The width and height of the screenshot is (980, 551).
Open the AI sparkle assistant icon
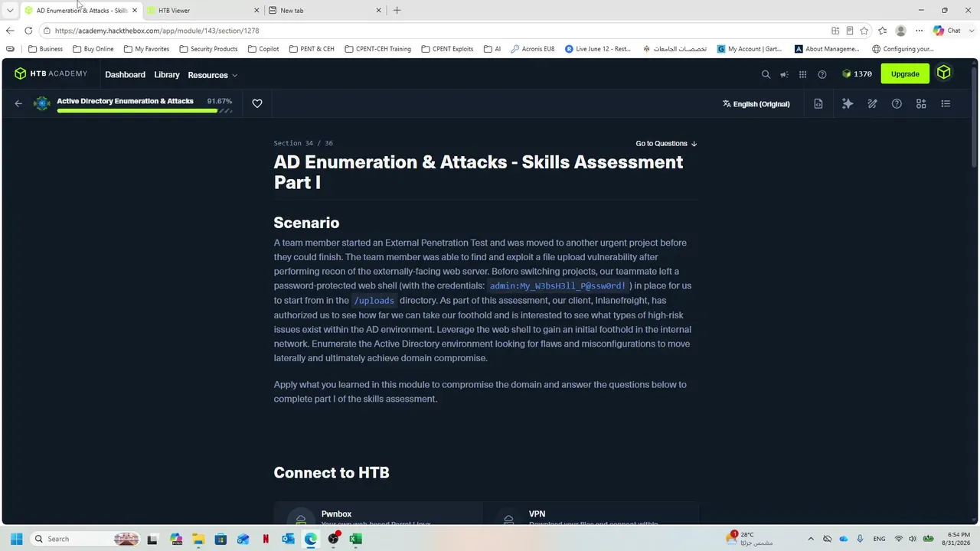click(848, 104)
